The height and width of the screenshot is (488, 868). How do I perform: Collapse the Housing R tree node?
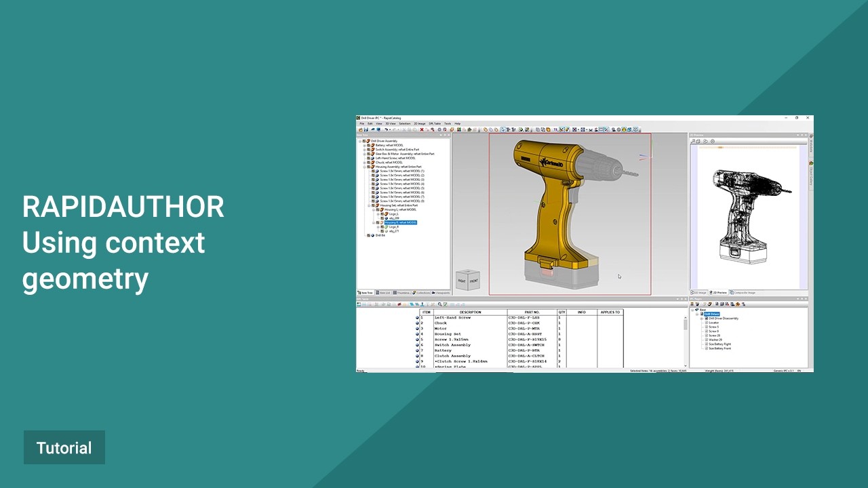click(374, 222)
